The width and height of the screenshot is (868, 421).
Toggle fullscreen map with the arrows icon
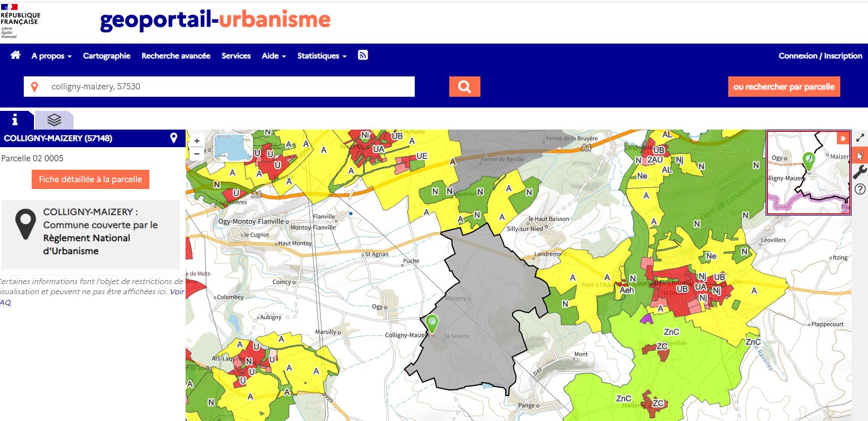click(x=860, y=138)
